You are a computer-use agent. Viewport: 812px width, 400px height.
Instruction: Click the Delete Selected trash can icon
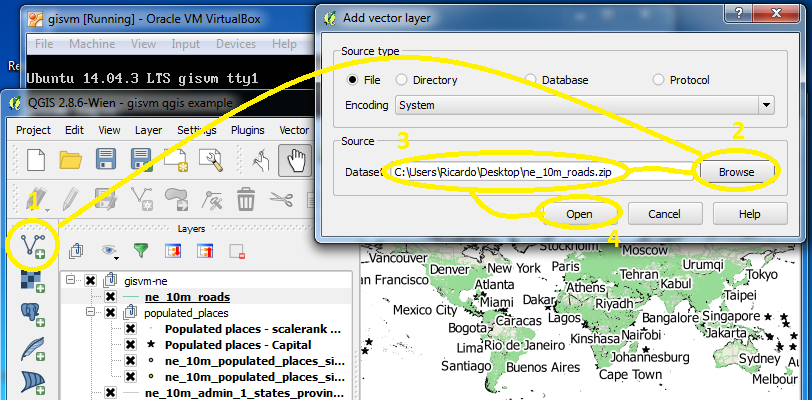(x=245, y=199)
